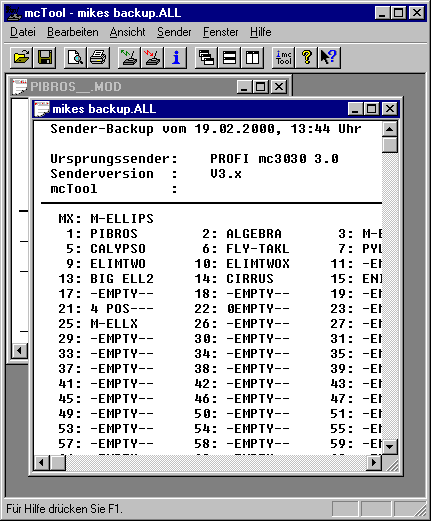The image size is (431, 521).
Task: Select memory entry '1: PIBROS'
Action: pyautogui.click(x=102, y=234)
